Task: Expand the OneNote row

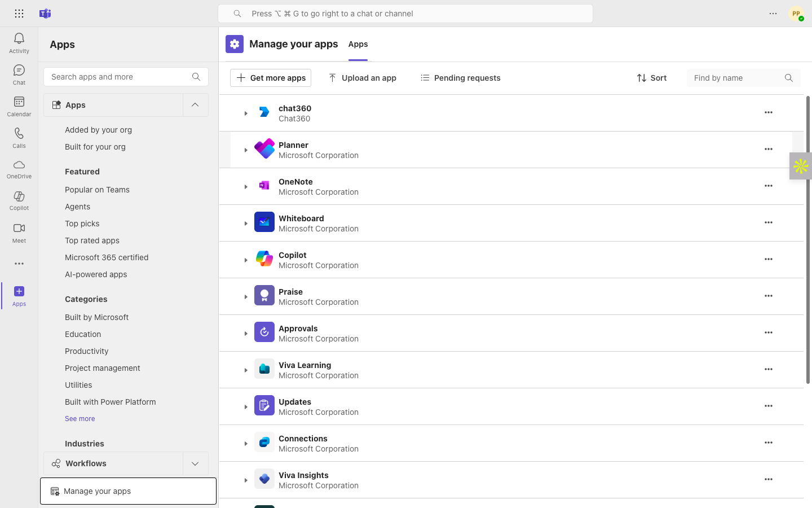Action: [246, 187]
